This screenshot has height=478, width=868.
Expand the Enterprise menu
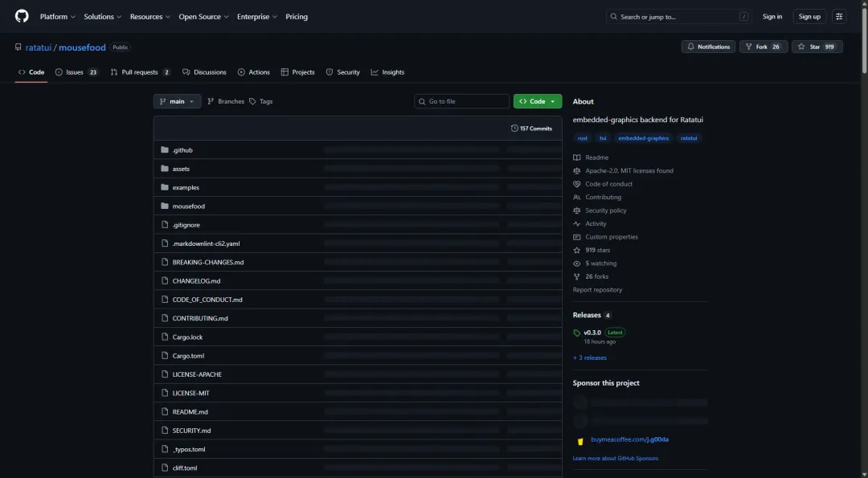(257, 17)
